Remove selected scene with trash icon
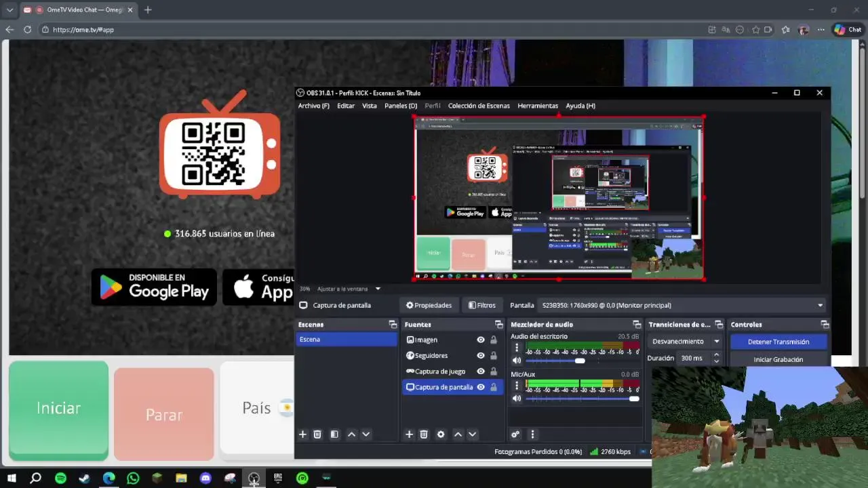The image size is (868, 488). click(x=317, y=434)
